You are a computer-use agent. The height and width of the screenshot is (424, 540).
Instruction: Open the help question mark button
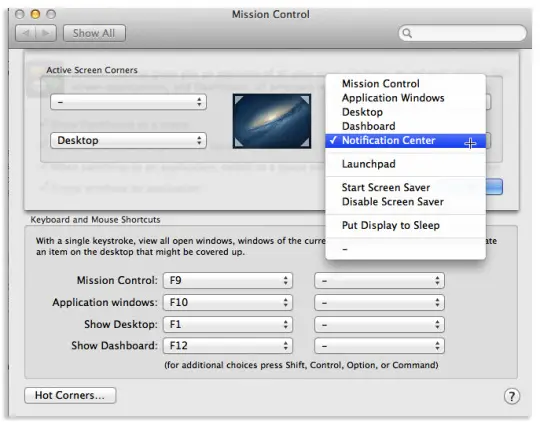(x=512, y=396)
